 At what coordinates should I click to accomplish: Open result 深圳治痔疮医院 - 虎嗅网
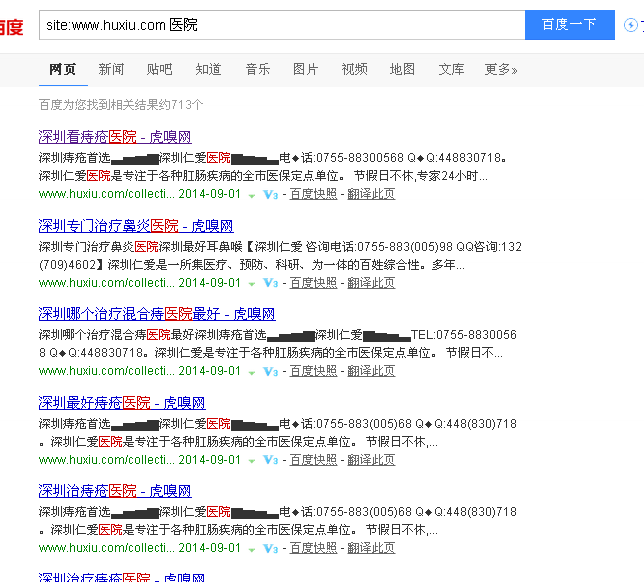pos(115,491)
